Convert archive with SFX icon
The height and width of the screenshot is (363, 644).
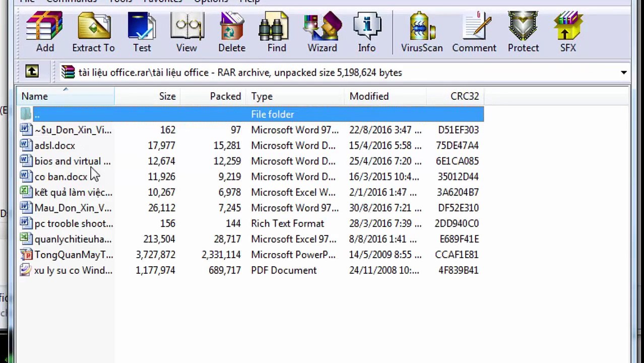click(x=568, y=31)
